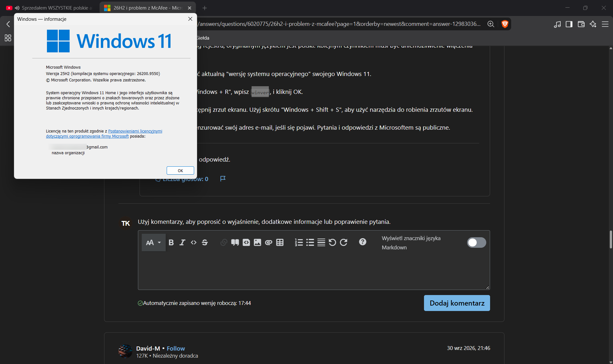Insert a table in comment editor
This screenshot has width=613, height=364.
coord(280,243)
